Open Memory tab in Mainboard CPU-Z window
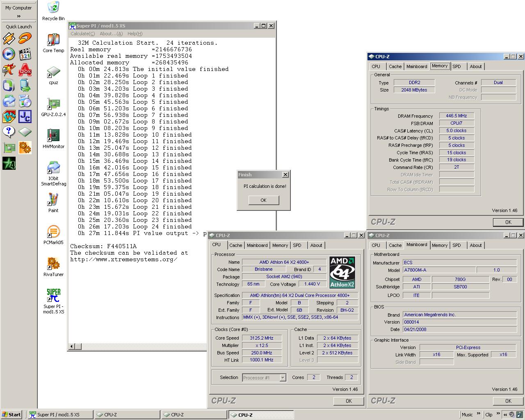The image size is (525, 420). (x=440, y=245)
